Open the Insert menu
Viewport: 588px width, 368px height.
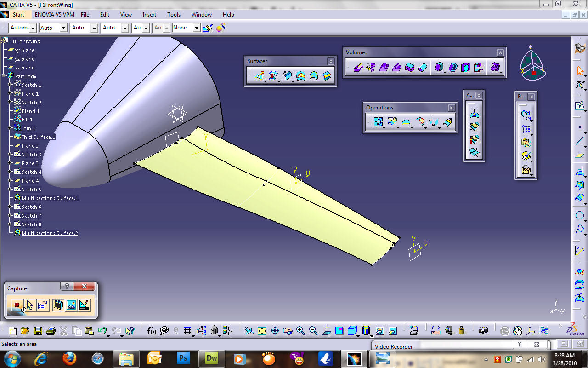pos(149,15)
